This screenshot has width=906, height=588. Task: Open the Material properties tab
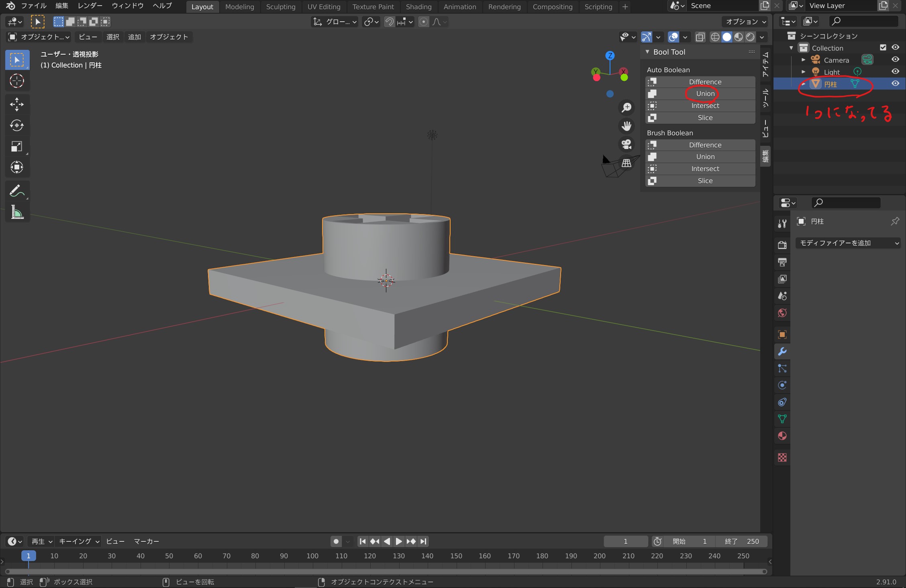pyautogui.click(x=782, y=436)
